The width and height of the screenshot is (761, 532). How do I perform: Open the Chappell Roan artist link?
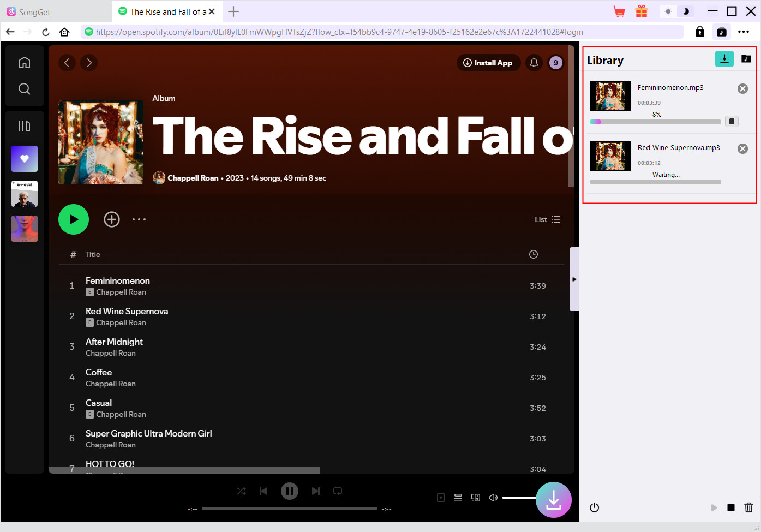tap(193, 178)
